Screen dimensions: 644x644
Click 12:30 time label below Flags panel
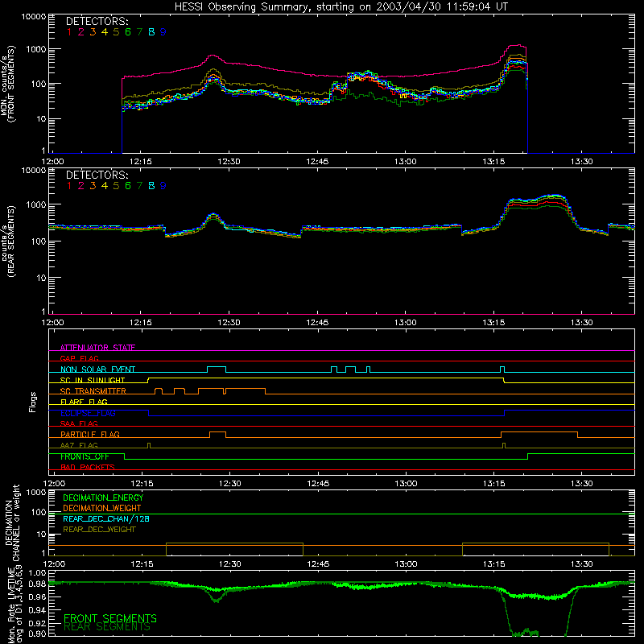tap(229, 484)
